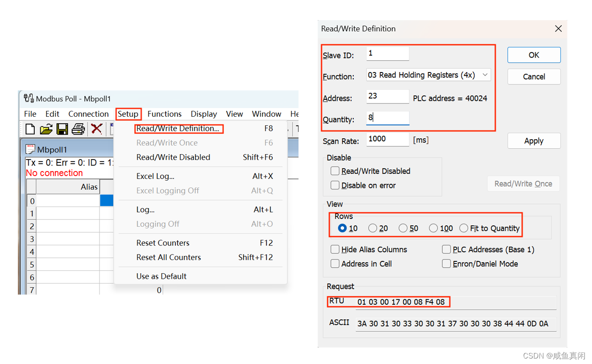Select Fit to Quantity rows option

click(x=464, y=228)
